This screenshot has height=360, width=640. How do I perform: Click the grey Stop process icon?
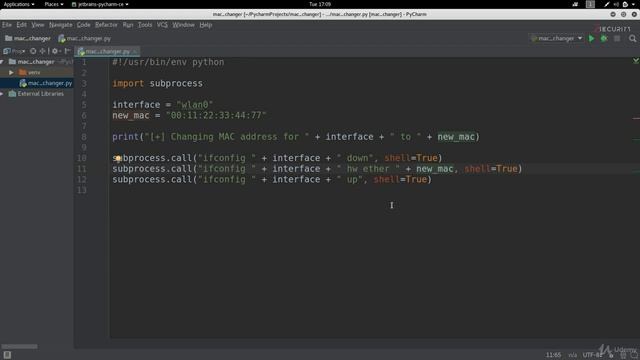point(617,38)
